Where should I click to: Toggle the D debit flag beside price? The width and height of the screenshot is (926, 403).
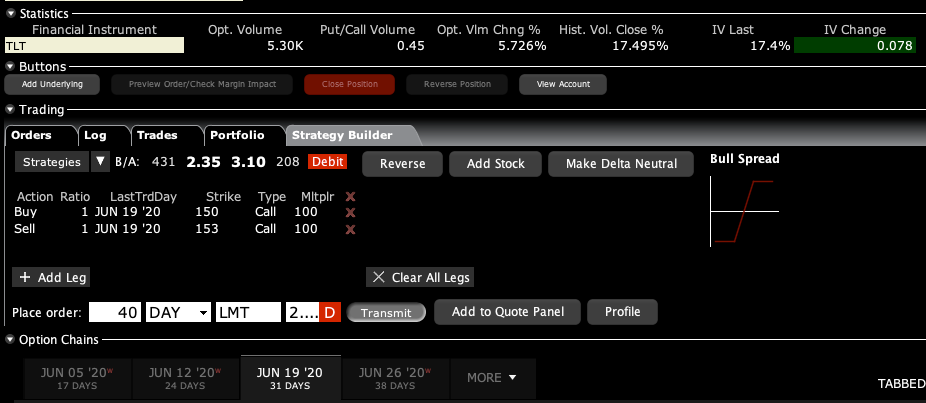click(x=330, y=313)
